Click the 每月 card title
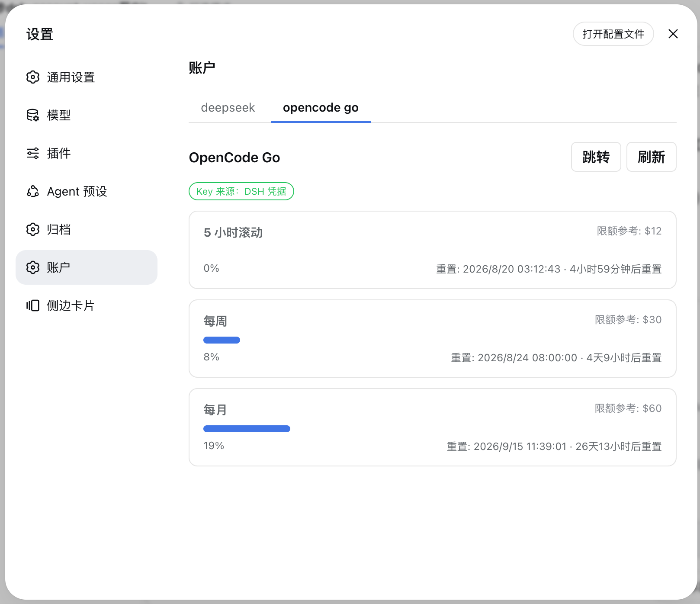Image resolution: width=700 pixels, height=604 pixels. pyautogui.click(x=215, y=410)
